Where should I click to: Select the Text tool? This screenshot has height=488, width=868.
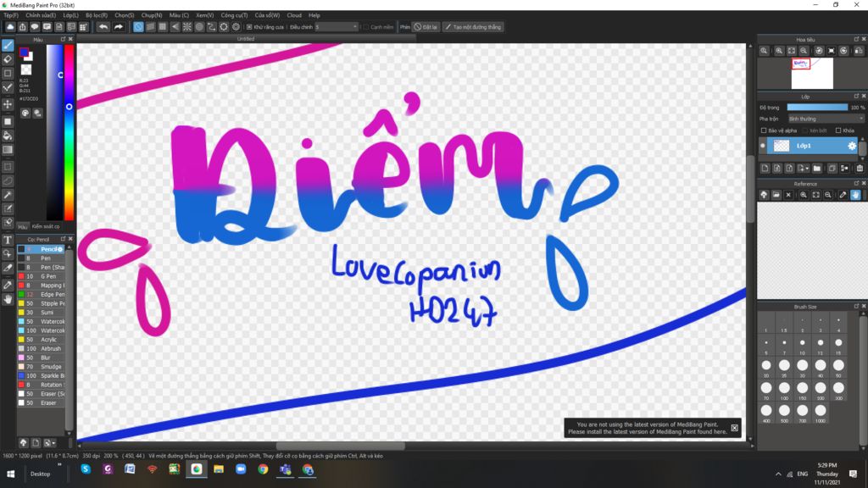(x=8, y=240)
